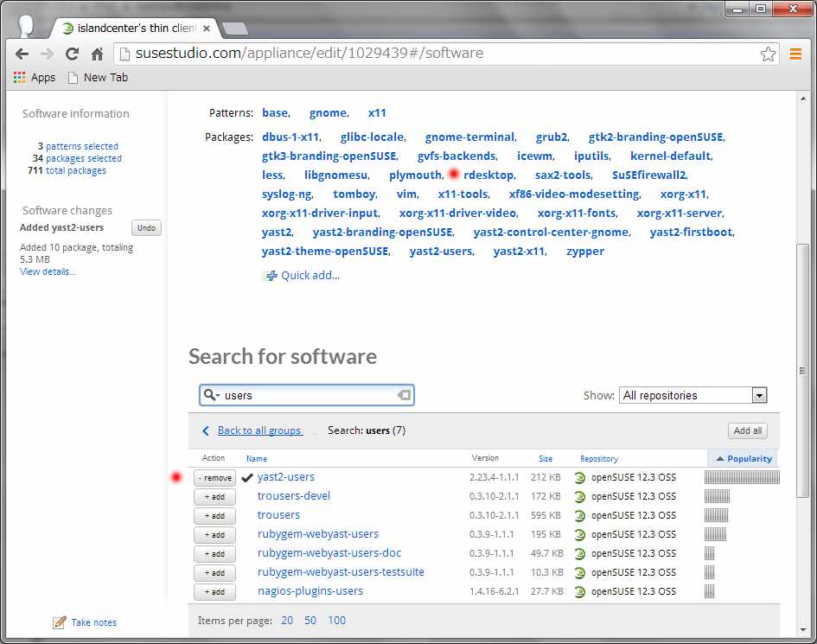Click the site page icon in address bar
This screenshot has height=644, width=817.
[x=124, y=54]
